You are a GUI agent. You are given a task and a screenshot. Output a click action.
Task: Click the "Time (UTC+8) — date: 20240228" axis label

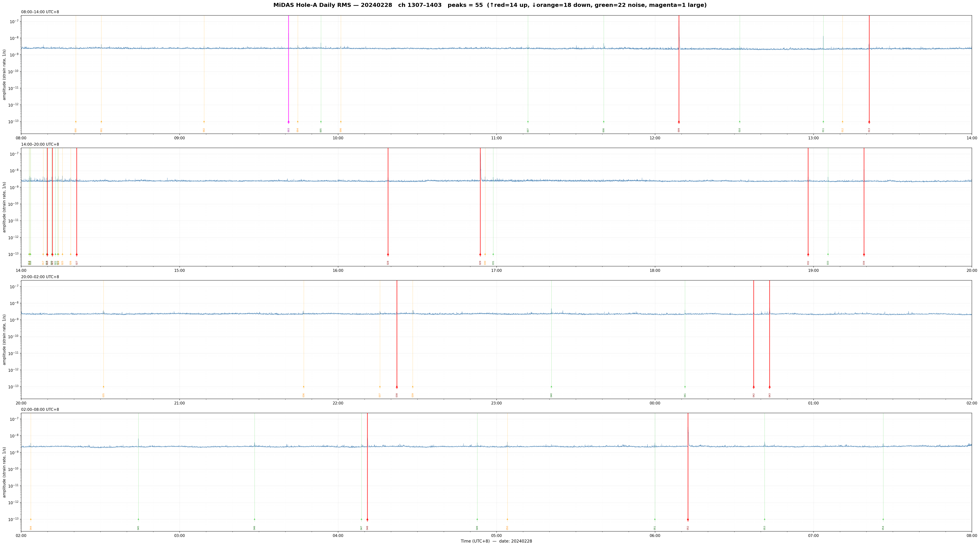click(x=496, y=541)
